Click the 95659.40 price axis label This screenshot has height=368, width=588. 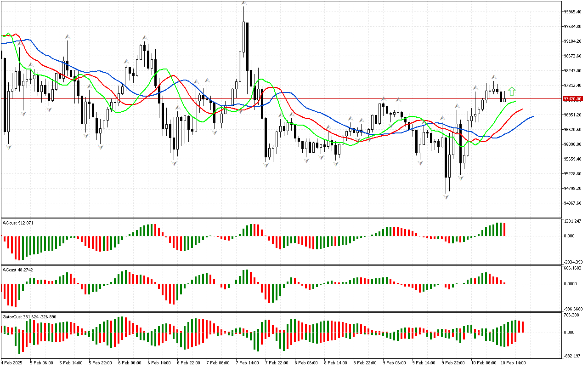(x=573, y=159)
